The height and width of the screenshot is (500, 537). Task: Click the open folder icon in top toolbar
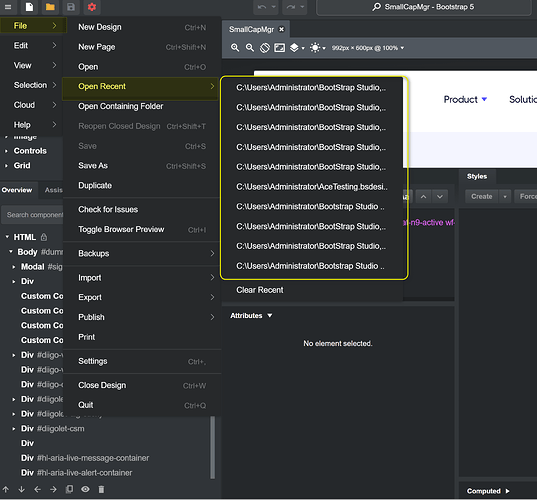coord(50,7)
